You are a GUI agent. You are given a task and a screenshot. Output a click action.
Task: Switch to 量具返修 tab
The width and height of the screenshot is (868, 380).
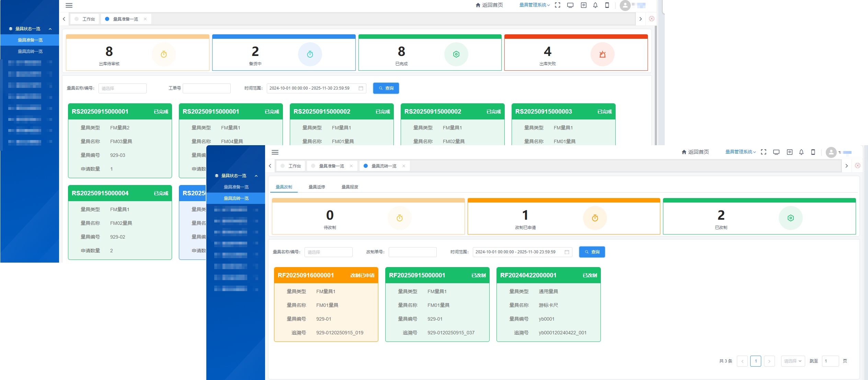317,187
